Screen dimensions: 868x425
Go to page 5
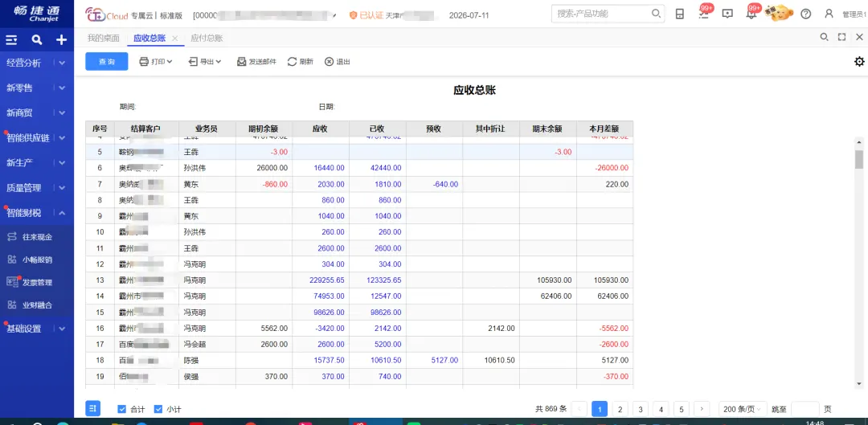(682, 410)
